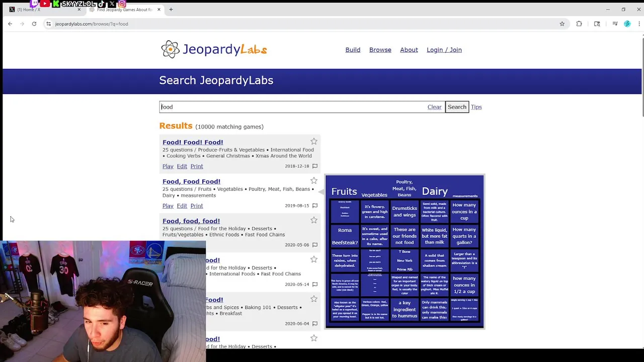Click the Fruits header in game preview
Viewport: 644px width, 362px height.
pos(344,192)
